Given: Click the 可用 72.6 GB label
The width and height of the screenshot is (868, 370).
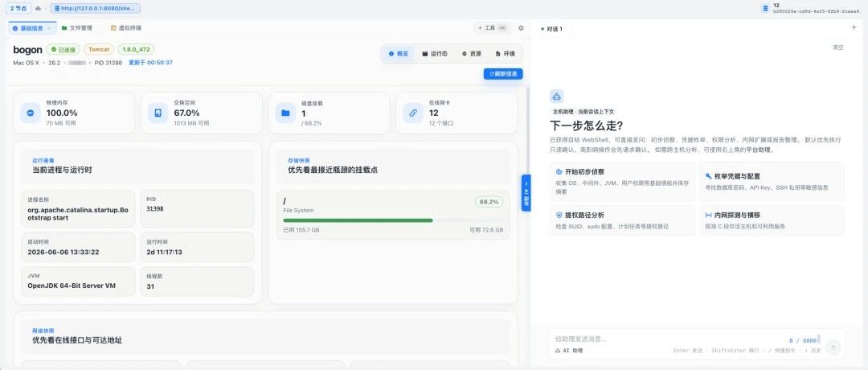Looking at the screenshot, I should 486,229.
